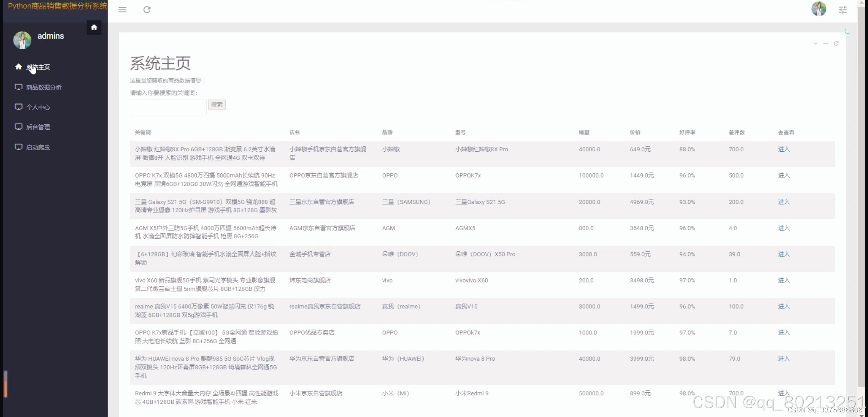Click top-right user avatar
Viewport: 868px width, 417px height.
tap(818, 9)
